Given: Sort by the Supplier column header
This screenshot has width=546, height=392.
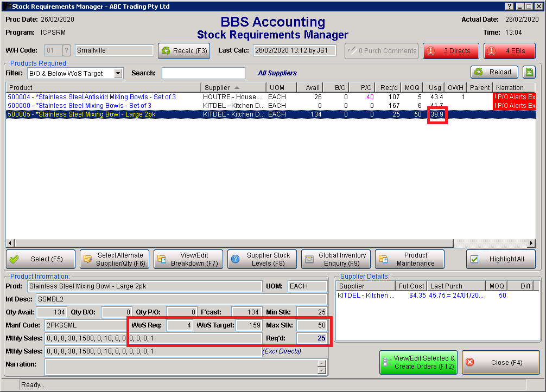Looking at the screenshot, I should point(232,87).
